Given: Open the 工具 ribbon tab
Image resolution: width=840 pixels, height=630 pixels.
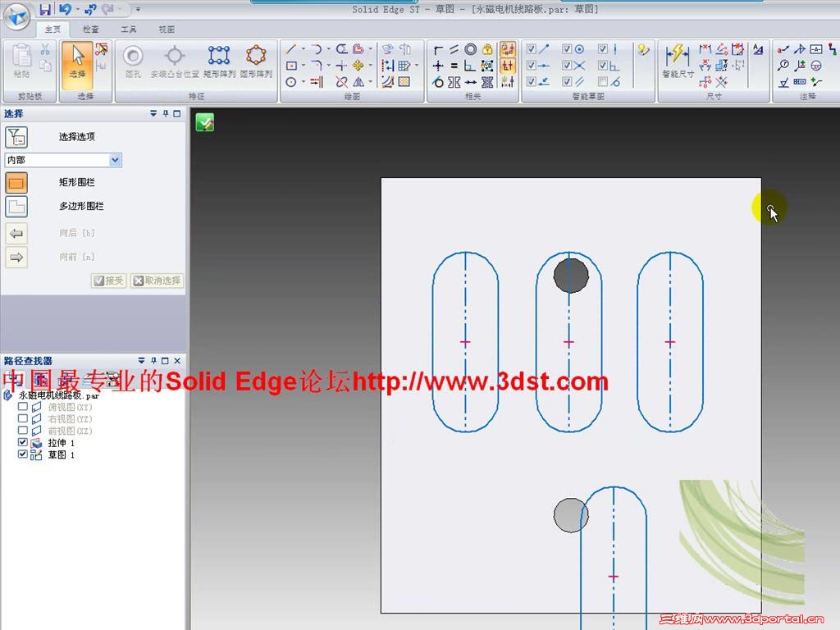Looking at the screenshot, I should pos(128,29).
